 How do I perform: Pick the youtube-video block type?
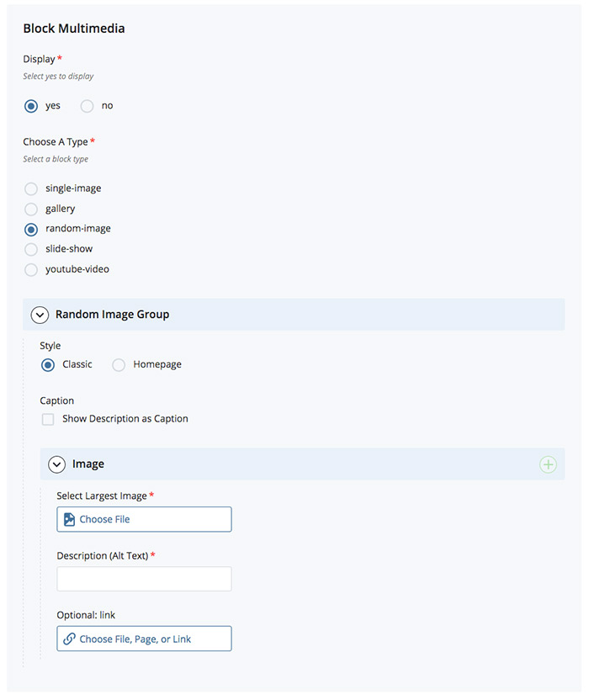(x=31, y=269)
